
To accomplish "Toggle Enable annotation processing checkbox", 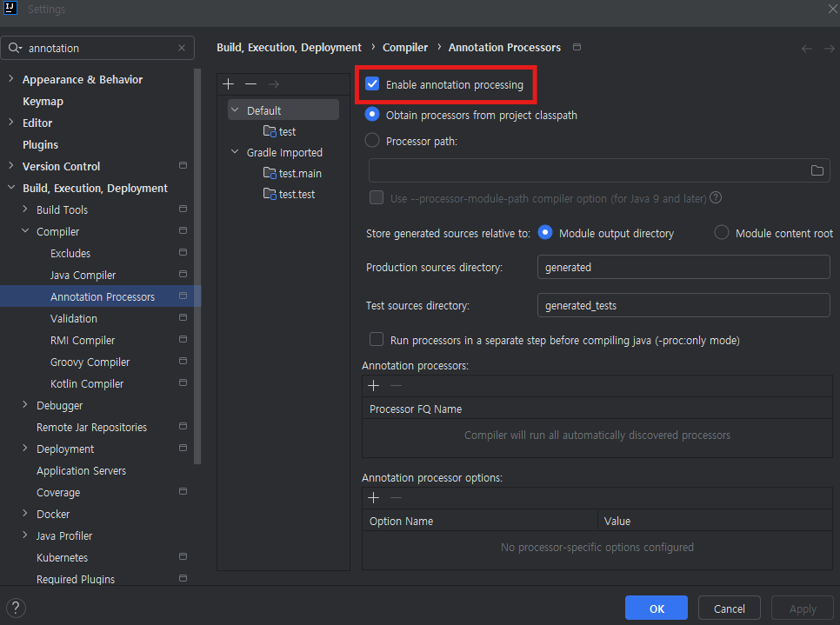I will point(372,84).
